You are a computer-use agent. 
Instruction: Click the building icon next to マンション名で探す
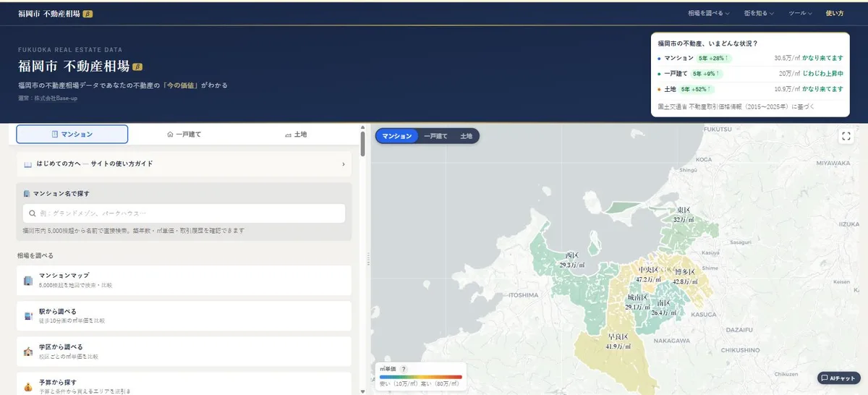[x=27, y=194]
